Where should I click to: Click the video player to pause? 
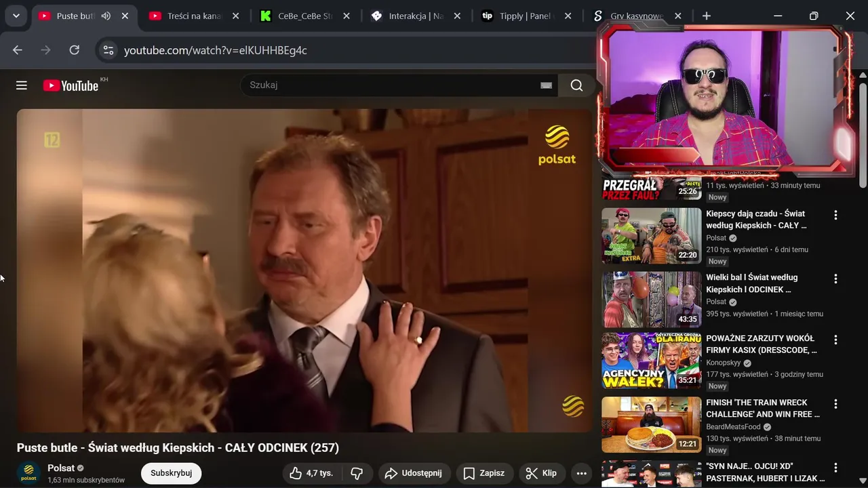(304, 270)
